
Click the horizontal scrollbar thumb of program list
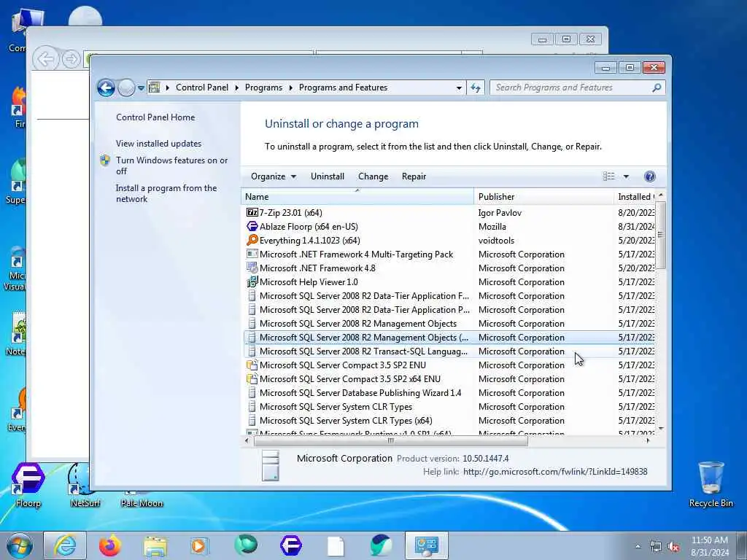[x=391, y=441]
